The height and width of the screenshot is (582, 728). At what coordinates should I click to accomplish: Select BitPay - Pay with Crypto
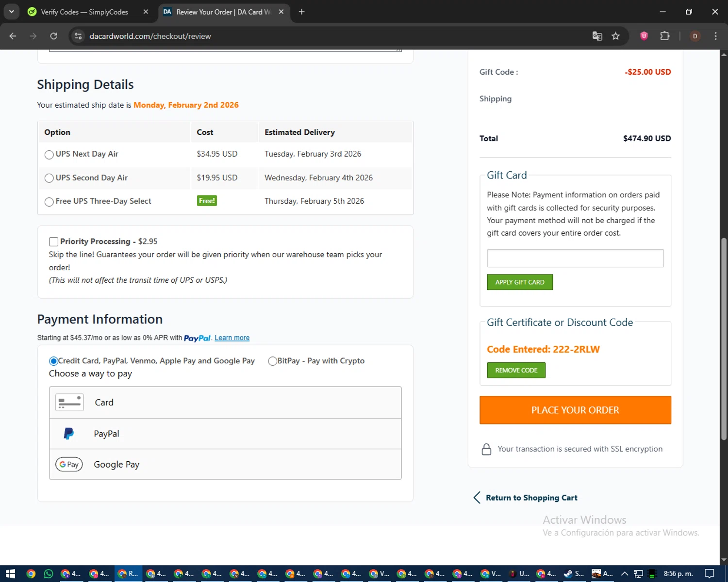(273, 361)
